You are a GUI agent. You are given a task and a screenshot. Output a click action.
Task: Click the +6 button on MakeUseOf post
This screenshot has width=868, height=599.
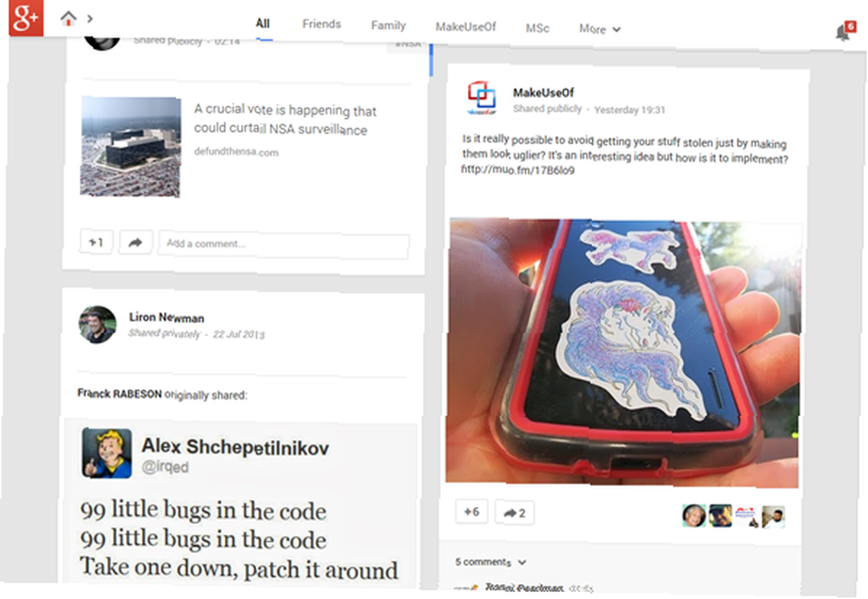pos(471,512)
